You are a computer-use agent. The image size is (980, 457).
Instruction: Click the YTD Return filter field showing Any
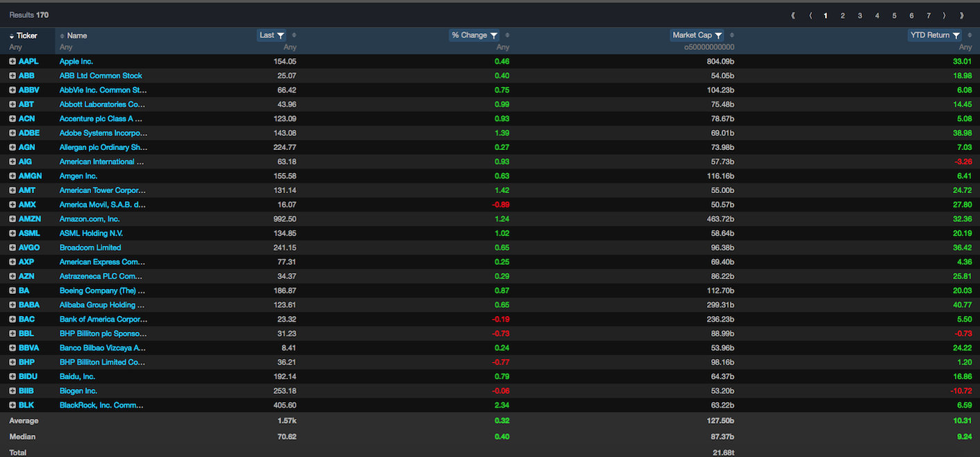[965, 47]
